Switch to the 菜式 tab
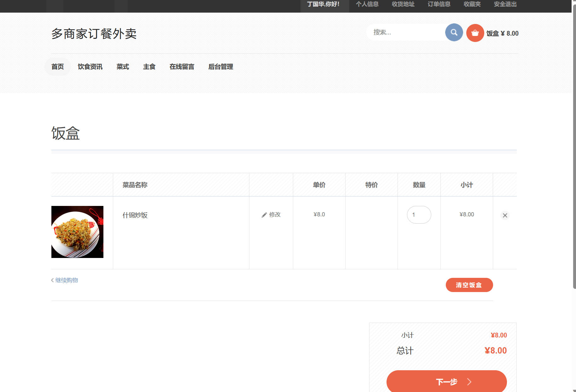 [123, 67]
